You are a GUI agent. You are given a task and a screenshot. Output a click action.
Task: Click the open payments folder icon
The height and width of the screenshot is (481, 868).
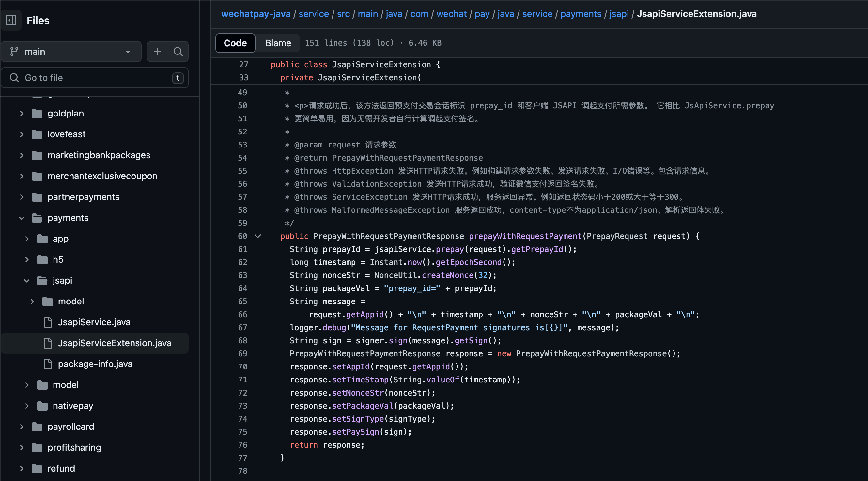[37, 218]
